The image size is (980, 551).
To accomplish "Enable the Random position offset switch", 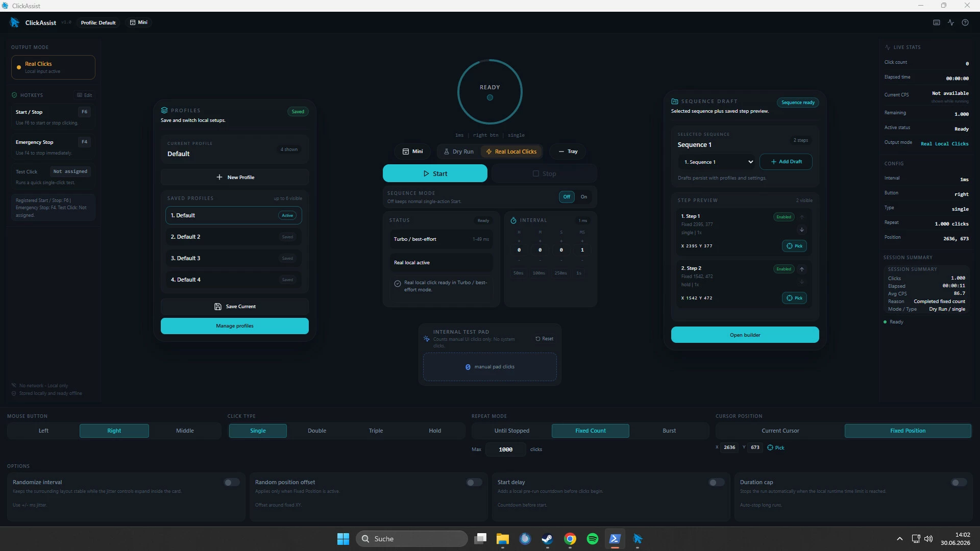I will tap(474, 483).
